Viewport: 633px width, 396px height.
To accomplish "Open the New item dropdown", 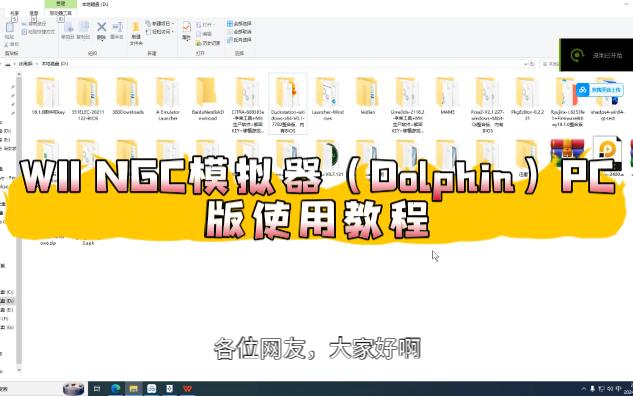I will click(160, 23).
